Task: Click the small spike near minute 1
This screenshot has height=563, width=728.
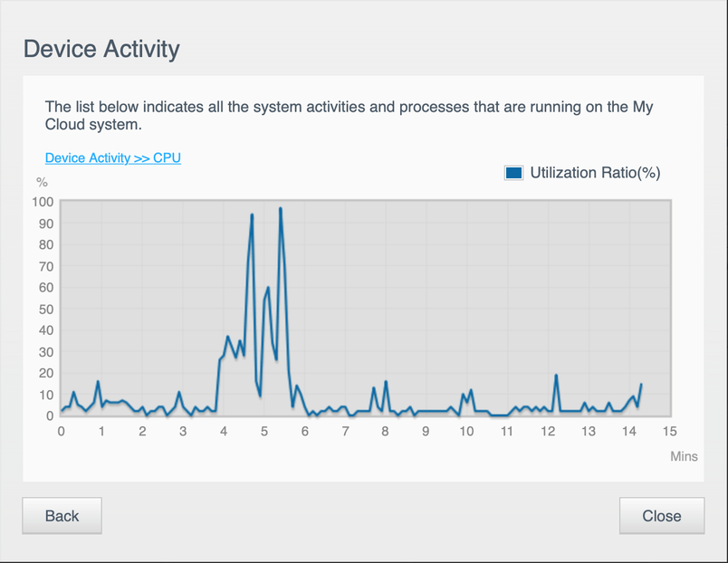Action: tap(98, 382)
